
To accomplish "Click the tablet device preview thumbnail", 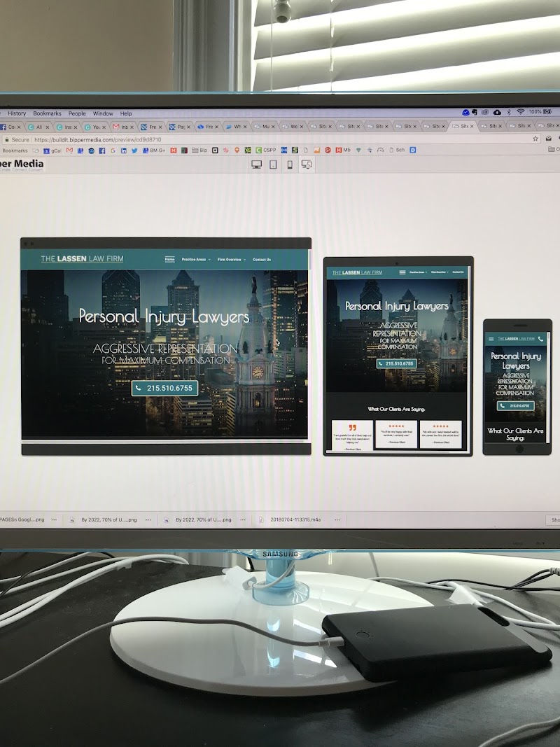I will click(x=398, y=356).
